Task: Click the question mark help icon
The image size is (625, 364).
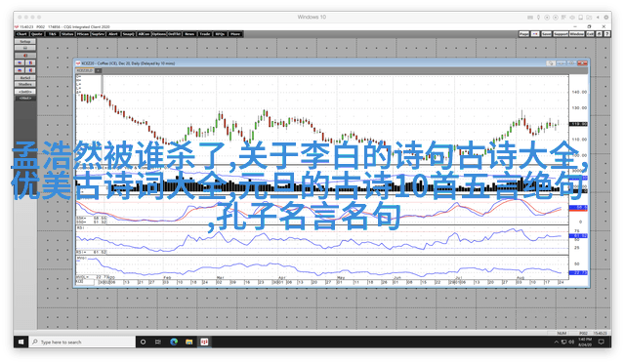Action: (x=606, y=34)
